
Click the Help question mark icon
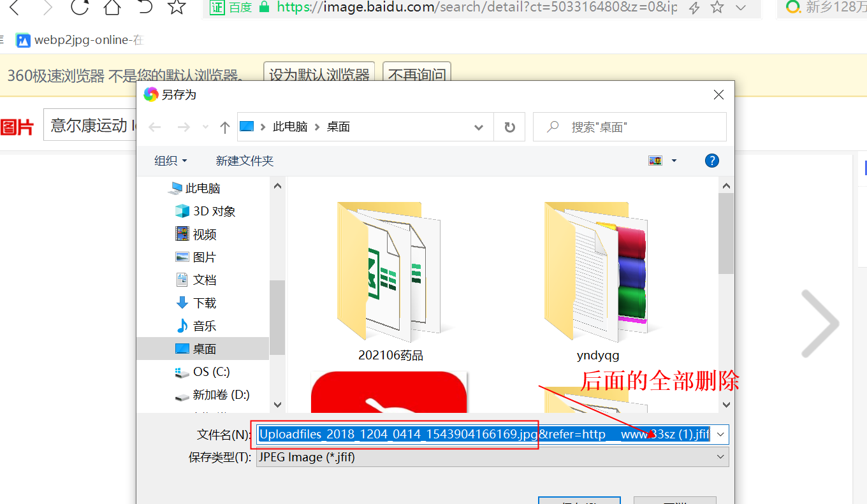[x=711, y=161]
